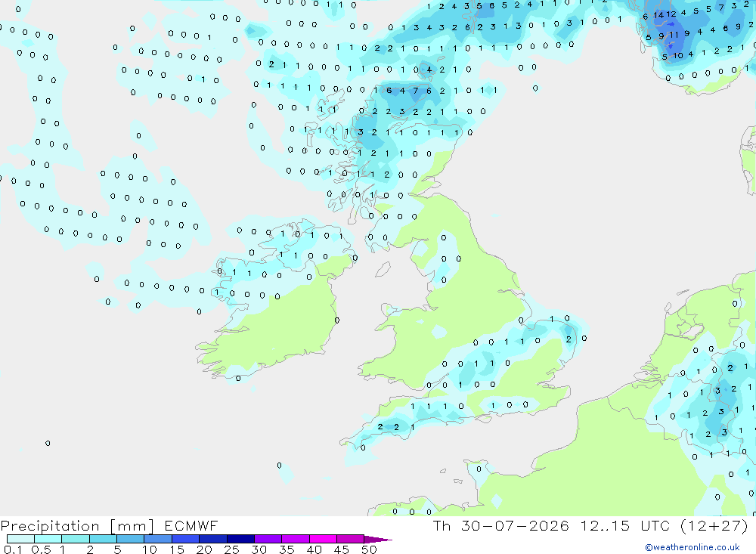
Task: Click the 30–35 mm violet legend swatch
Action: [x=268, y=539]
